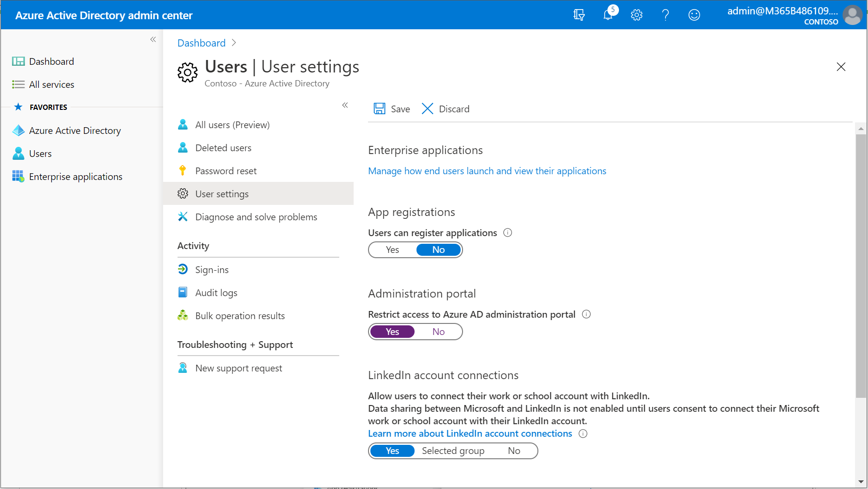The image size is (868, 489).
Task: Click the Diagnose and solve problems wrench icon
Action: click(183, 217)
